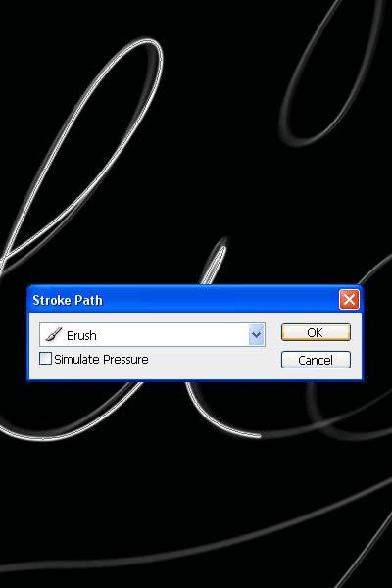The width and height of the screenshot is (392, 588).
Task: Close the Stroke Path dialog with the red X
Action: click(x=349, y=299)
